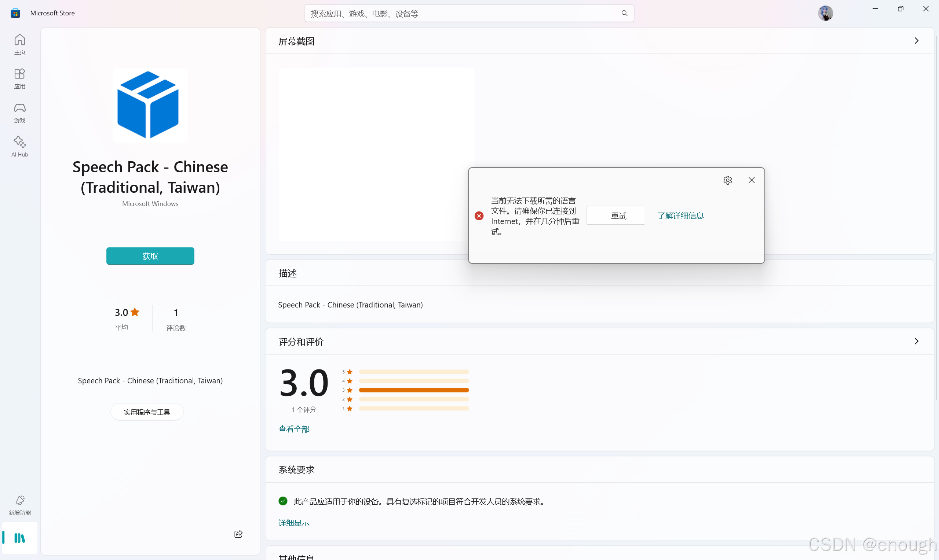Image resolution: width=939 pixels, height=560 pixels.
Task: Go to Apps (应用) section in sidebar
Action: point(20,78)
